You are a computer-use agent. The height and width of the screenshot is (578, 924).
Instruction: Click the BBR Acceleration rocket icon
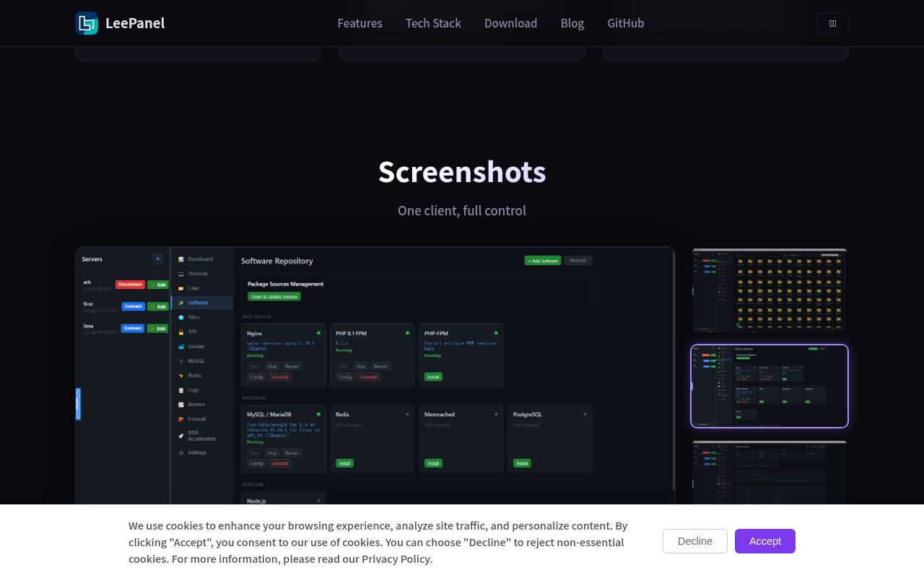[x=181, y=435]
